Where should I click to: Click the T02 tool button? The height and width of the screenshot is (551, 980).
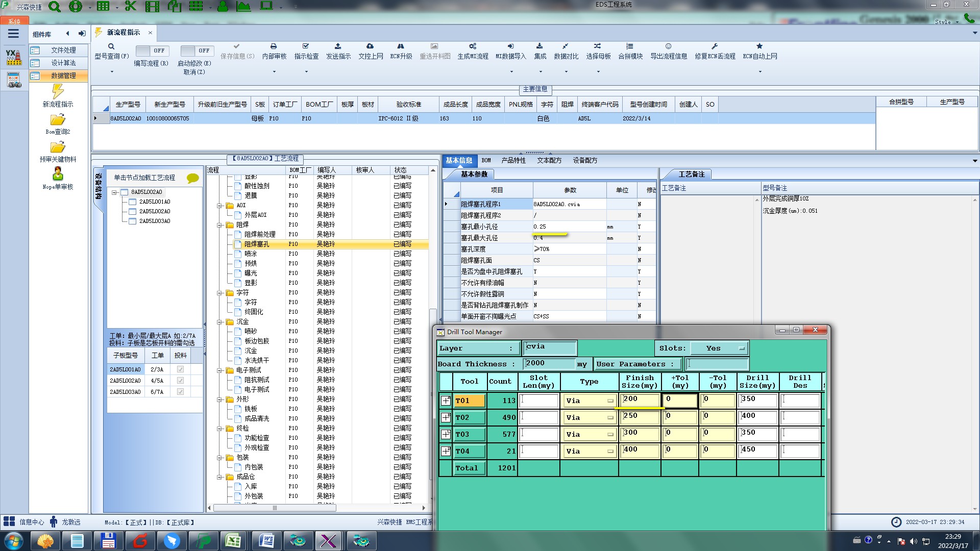point(469,417)
